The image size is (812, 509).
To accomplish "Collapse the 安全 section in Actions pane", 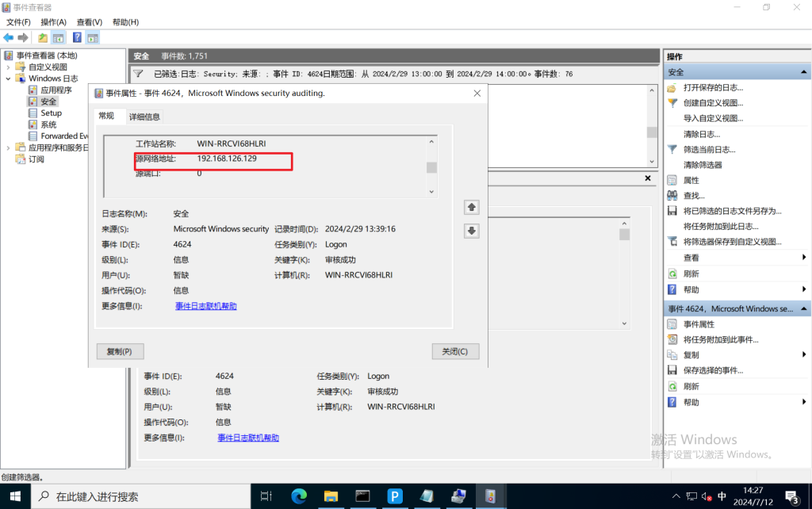I will tap(804, 72).
